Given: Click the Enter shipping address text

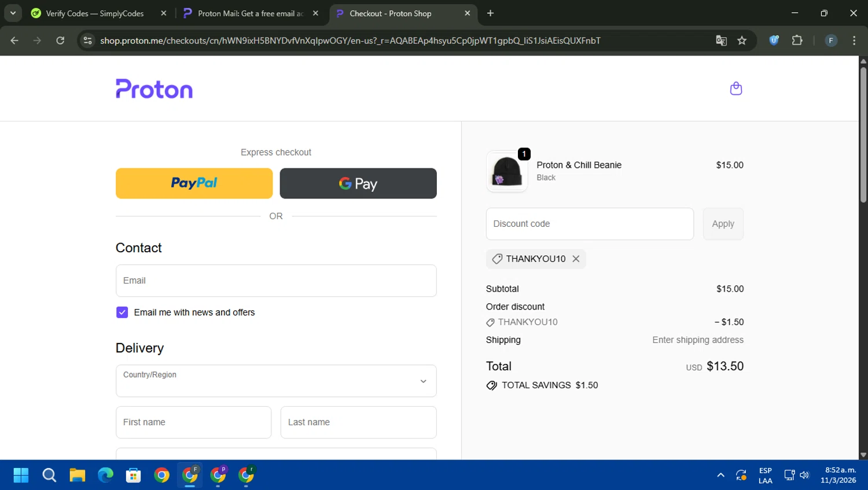Looking at the screenshot, I should click(698, 340).
